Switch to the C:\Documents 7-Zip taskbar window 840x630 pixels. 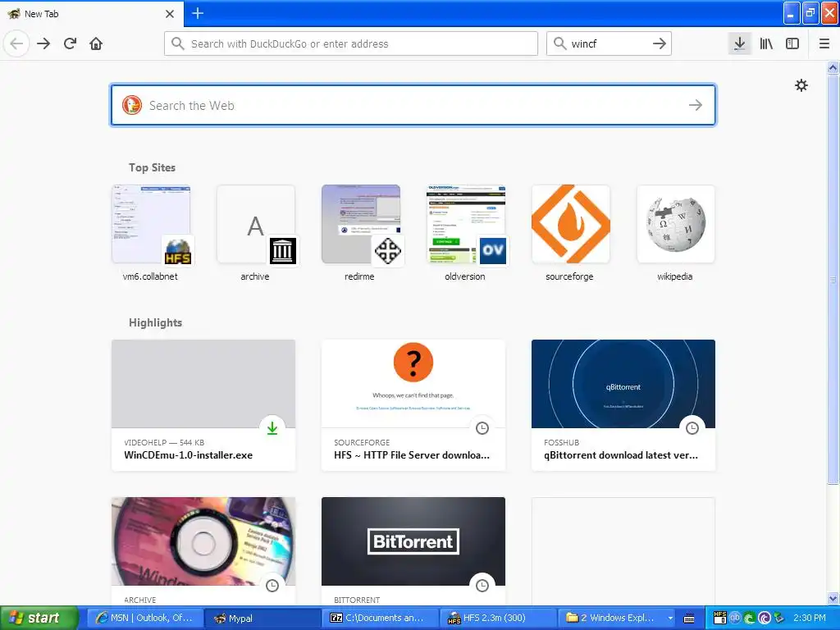(x=381, y=618)
